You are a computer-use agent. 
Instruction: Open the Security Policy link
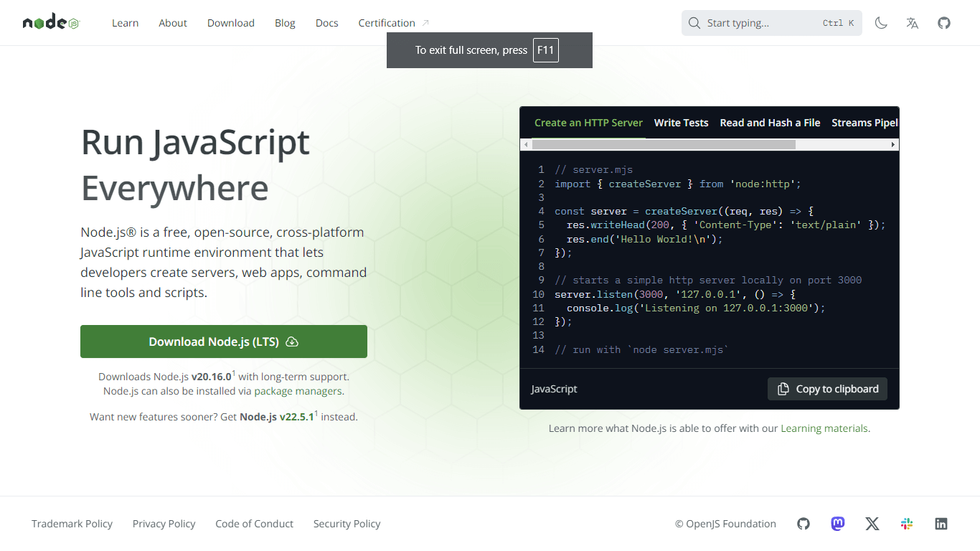pos(347,524)
